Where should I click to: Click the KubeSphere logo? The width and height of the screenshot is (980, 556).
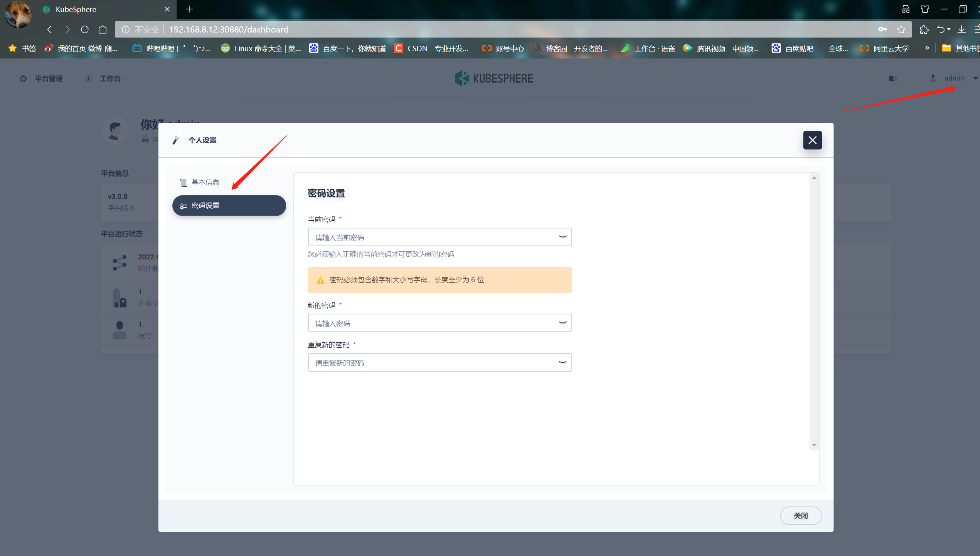click(494, 79)
